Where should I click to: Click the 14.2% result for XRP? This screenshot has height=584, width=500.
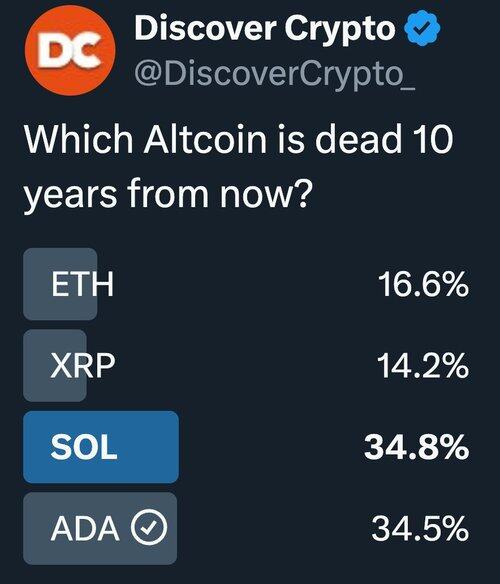tap(423, 366)
